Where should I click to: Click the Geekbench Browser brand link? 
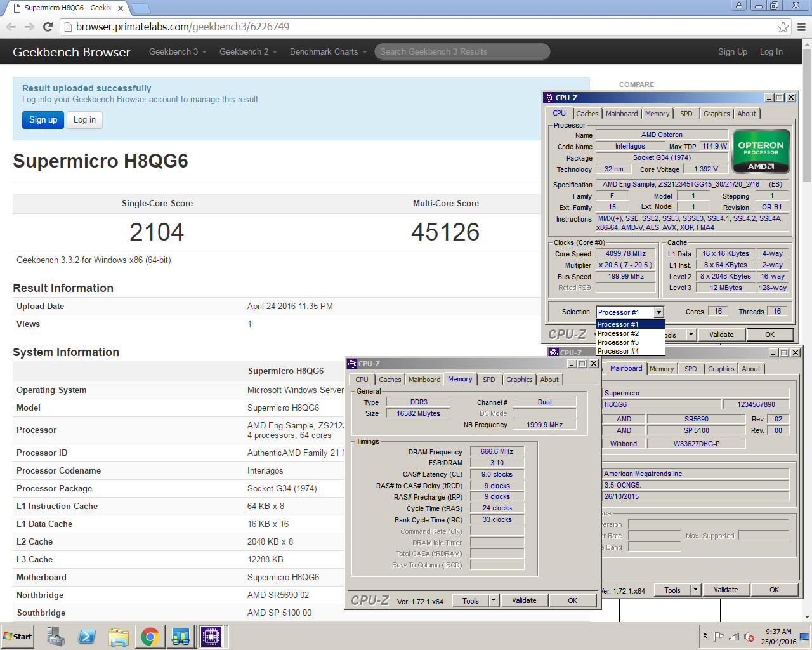pyautogui.click(x=71, y=52)
